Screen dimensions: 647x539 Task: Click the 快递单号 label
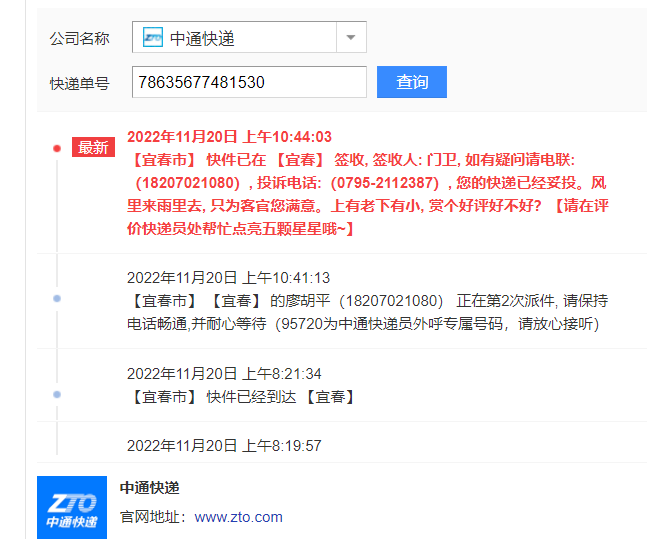point(79,84)
